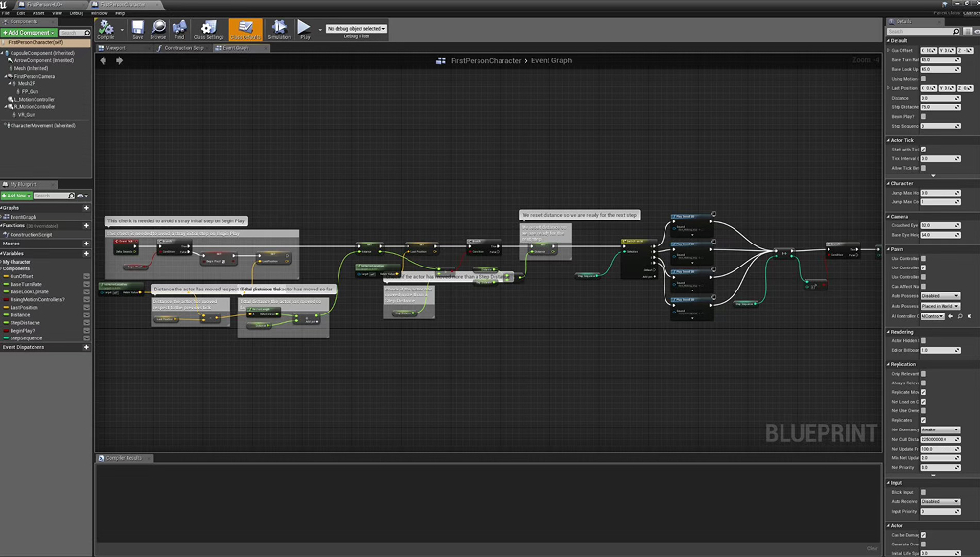Toggle the Begin Play? checkbox in Details
Screen dimensions: 980x557
pos(923,116)
